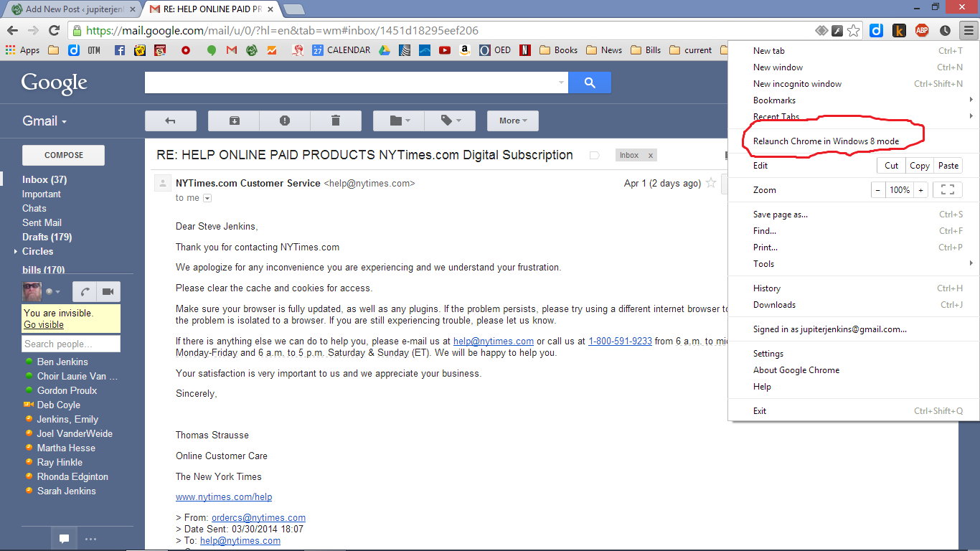980x551 pixels.
Task: Bookmark this page with the star icon
Action: tap(854, 30)
